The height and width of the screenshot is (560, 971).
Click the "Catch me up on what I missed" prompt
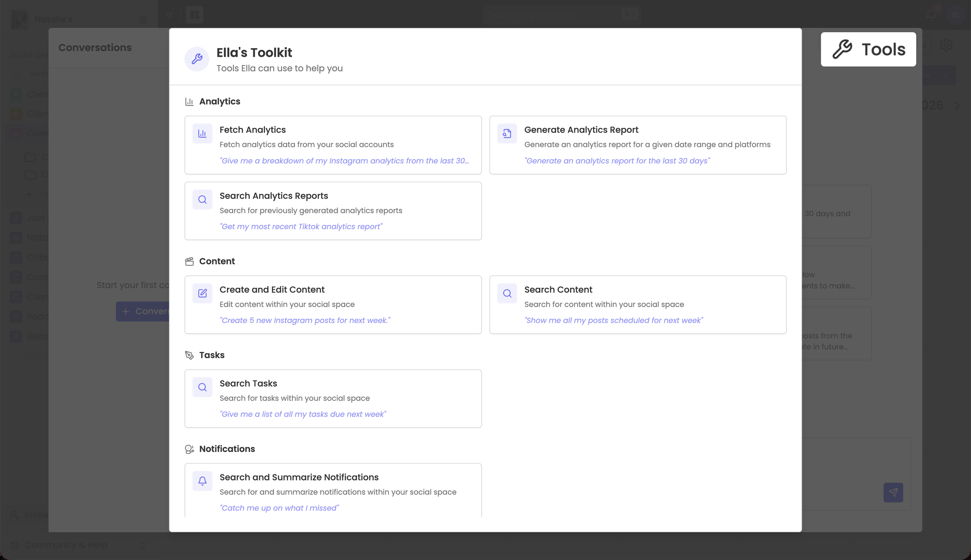279,508
